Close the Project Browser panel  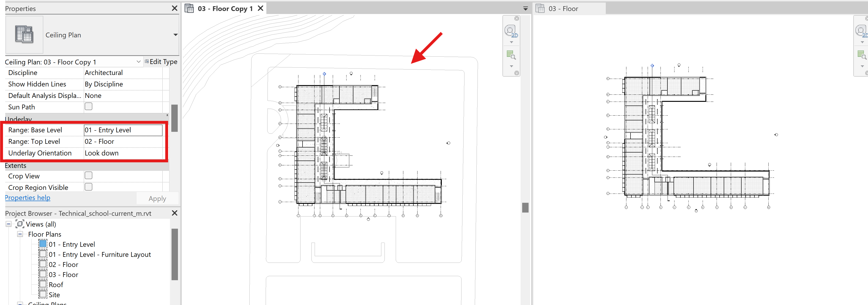(x=175, y=213)
